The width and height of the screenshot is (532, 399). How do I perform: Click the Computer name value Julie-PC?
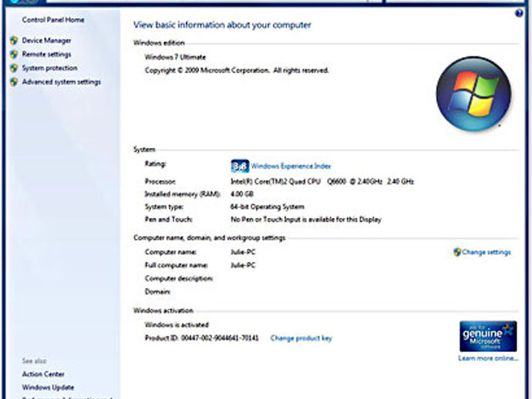click(x=243, y=252)
